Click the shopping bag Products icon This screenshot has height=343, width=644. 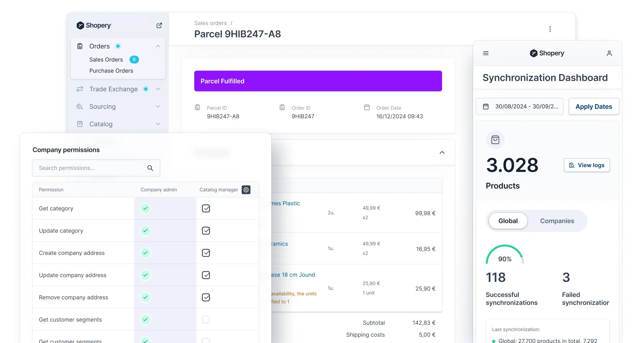(x=495, y=140)
